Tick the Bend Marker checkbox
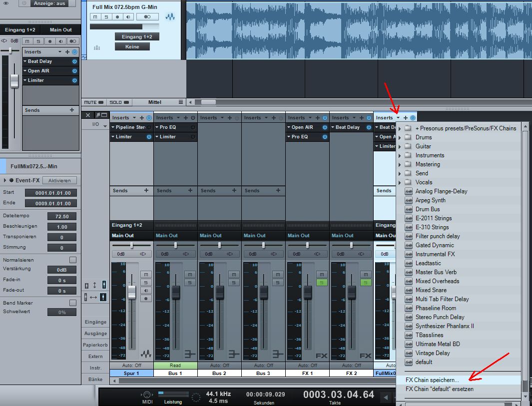 coord(73,303)
